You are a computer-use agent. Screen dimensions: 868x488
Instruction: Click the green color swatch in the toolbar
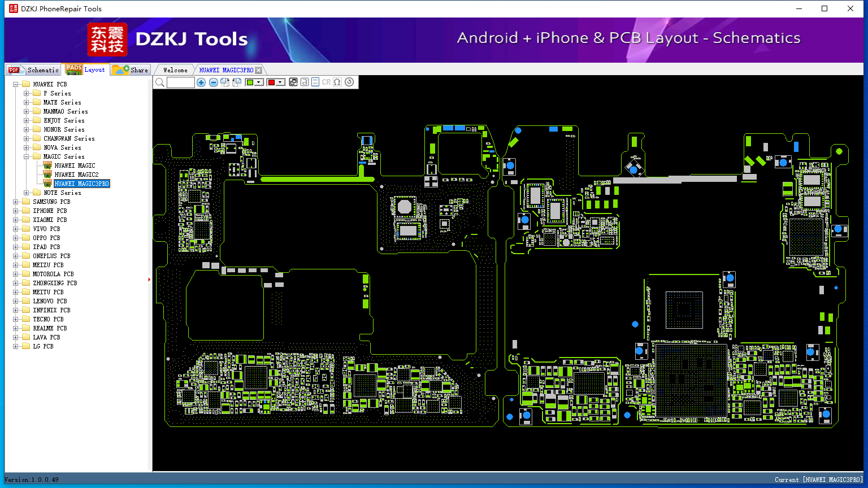tap(250, 82)
